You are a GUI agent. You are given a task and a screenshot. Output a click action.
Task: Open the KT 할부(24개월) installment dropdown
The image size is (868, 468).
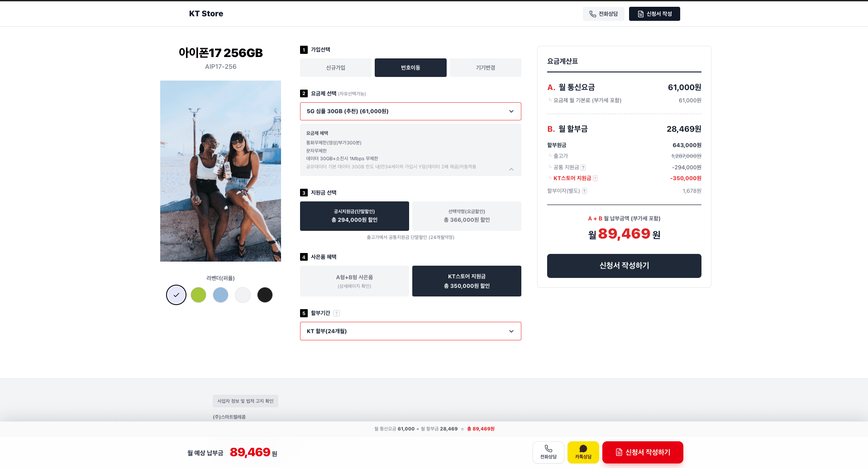coord(410,331)
